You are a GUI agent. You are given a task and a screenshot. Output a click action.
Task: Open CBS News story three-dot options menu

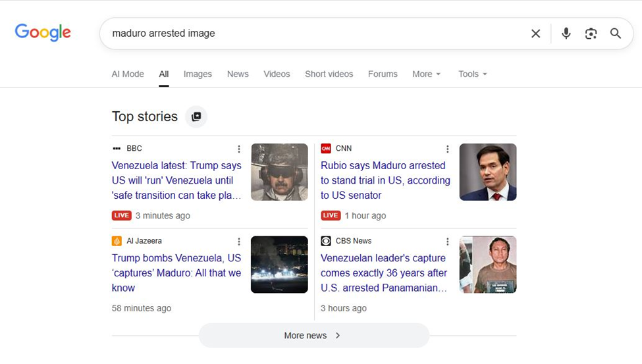pos(448,242)
